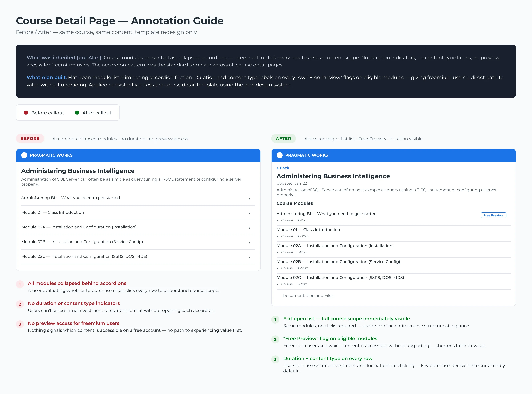This screenshot has height=394, width=532.
Task: Click the triangle icon beside Course 0h50m
Action: point(278,268)
